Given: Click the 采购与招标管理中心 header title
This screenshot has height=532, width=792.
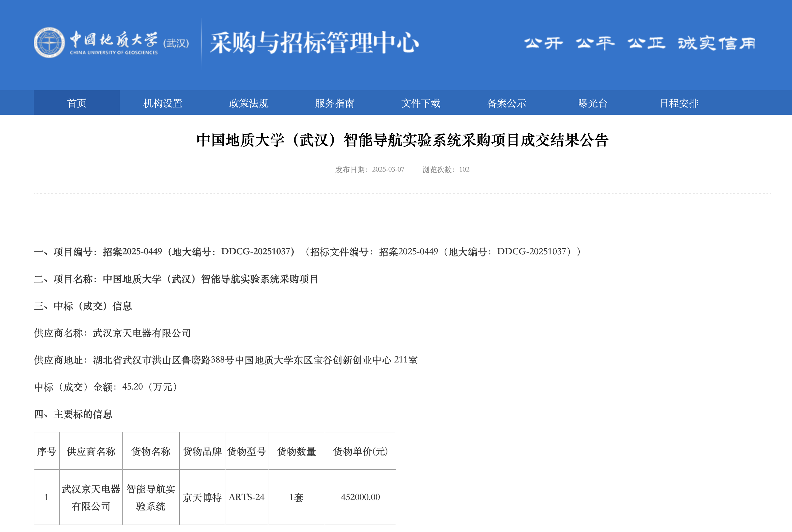Looking at the screenshot, I should coord(315,43).
